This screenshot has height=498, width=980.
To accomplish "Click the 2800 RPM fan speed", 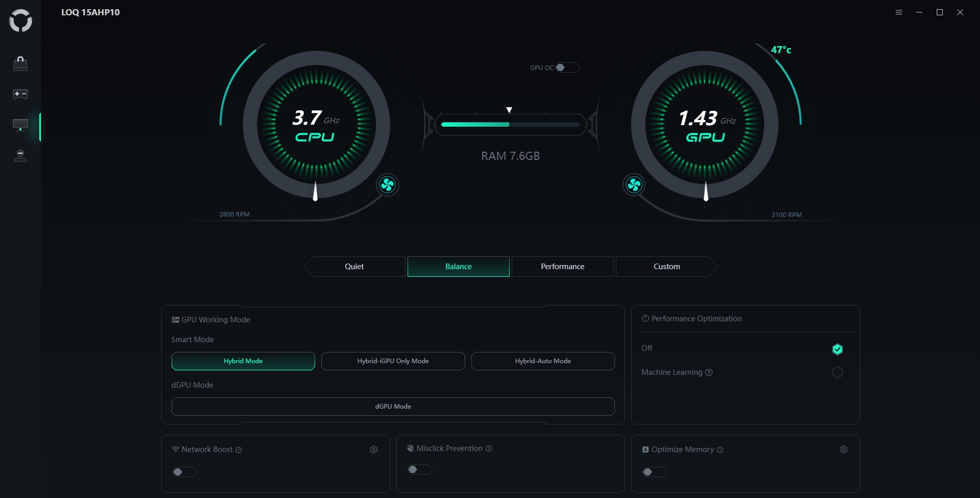I will pos(234,215).
